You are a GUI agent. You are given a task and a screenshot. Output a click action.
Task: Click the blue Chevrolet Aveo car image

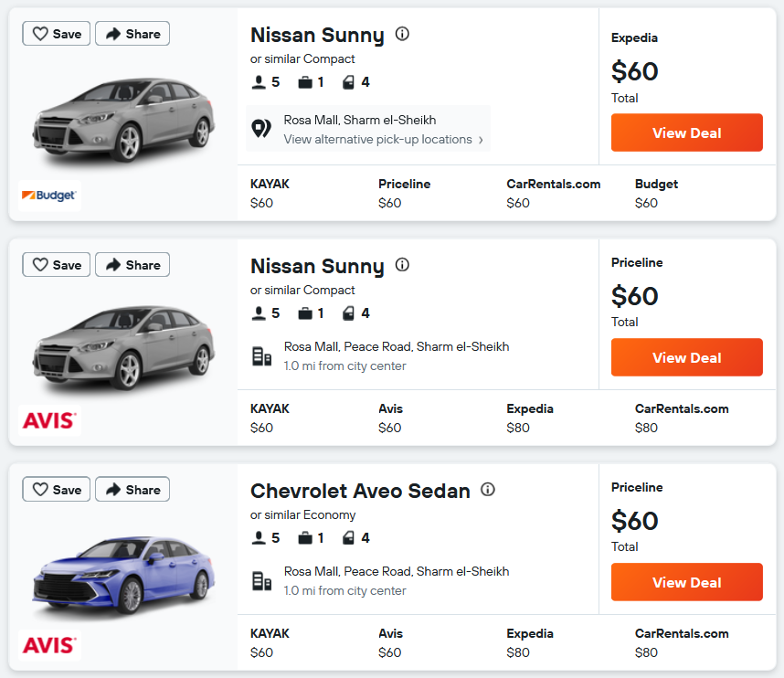tap(124, 574)
